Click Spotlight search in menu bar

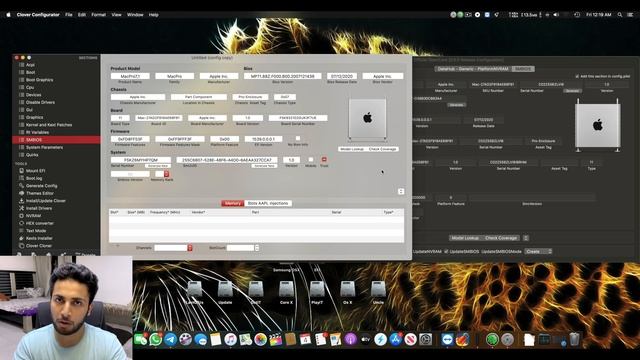tap(620, 15)
